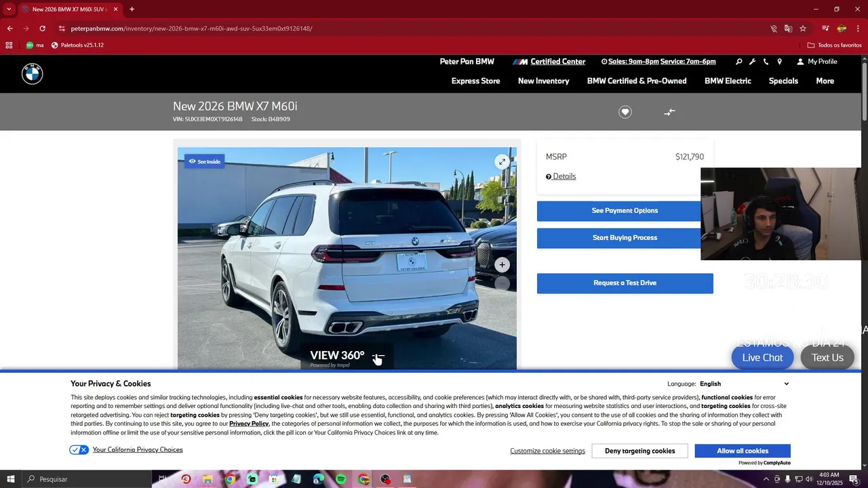Open the Text Us bubble
Image resolution: width=868 pixels, height=488 pixels.
point(827,357)
